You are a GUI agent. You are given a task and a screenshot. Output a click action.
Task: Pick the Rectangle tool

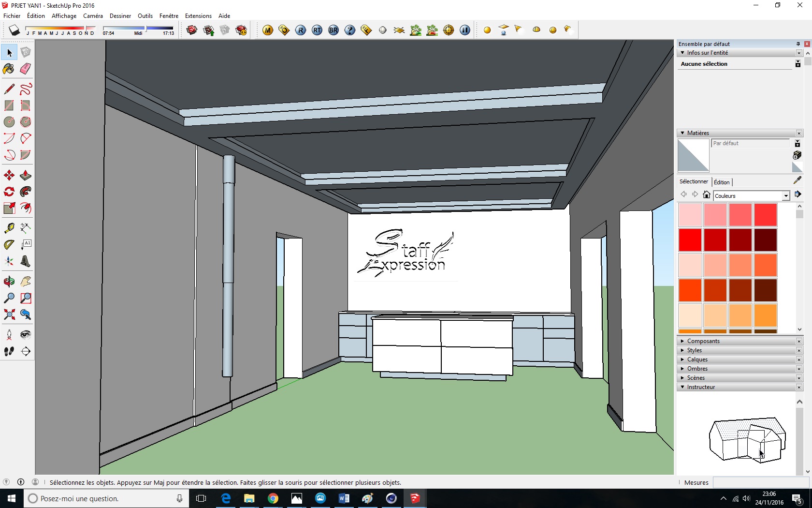[x=9, y=105]
